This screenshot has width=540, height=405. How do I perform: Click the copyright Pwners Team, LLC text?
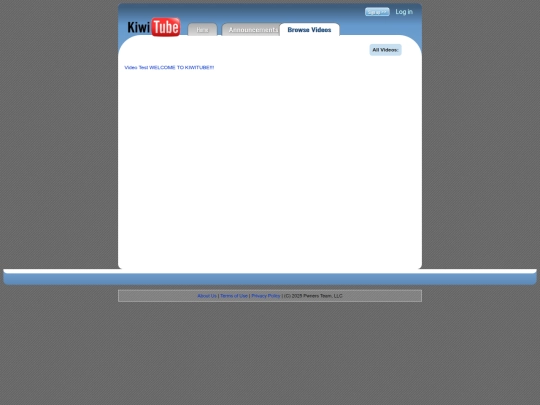pyautogui.click(x=313, y=296)
